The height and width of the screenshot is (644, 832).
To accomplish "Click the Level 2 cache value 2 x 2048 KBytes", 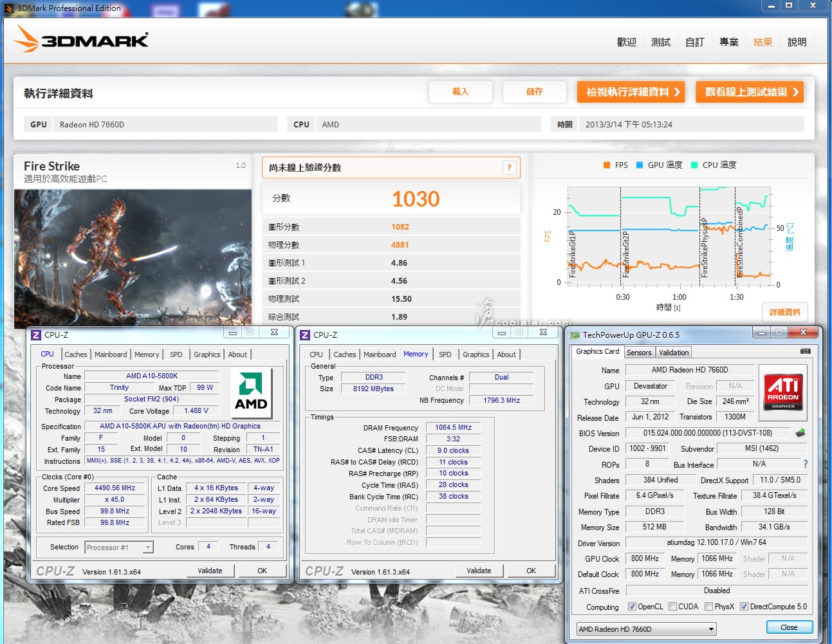I will coord(216,511).
